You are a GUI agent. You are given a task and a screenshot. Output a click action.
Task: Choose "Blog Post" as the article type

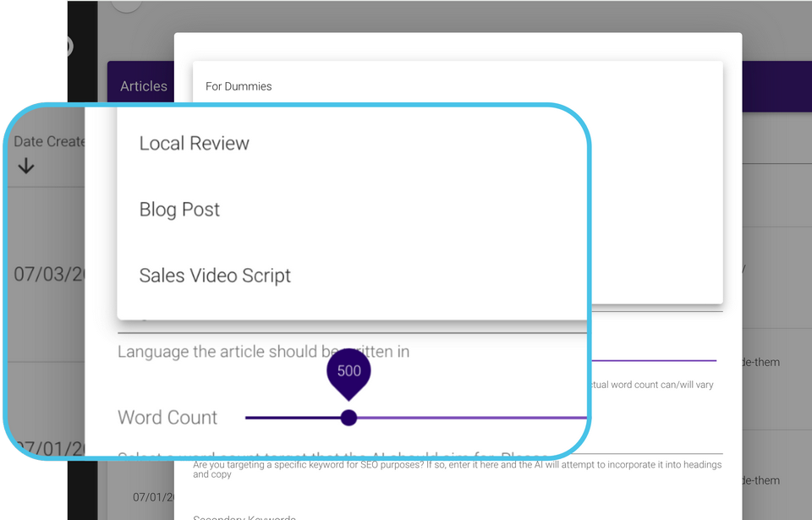tap(179, 209)
